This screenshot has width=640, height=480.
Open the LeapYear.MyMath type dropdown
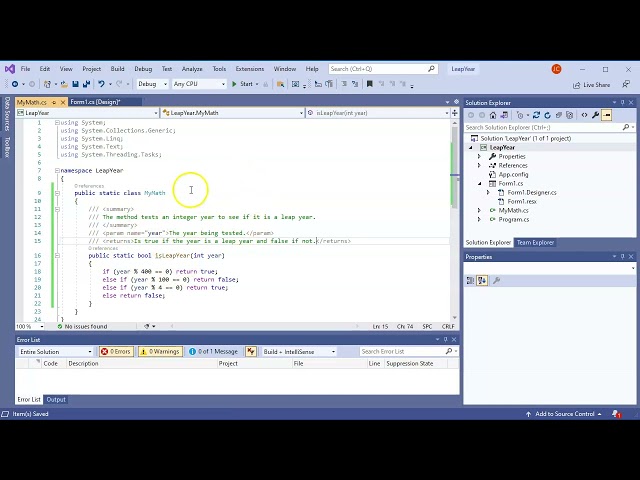tap(233, 113)
